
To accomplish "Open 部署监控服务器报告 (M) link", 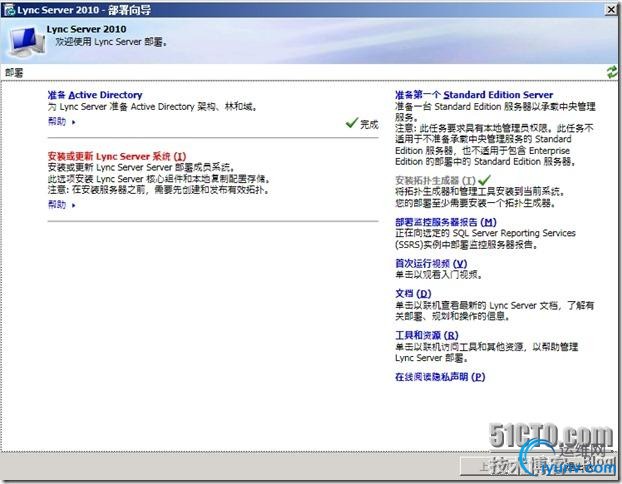I will pos(446,222).
